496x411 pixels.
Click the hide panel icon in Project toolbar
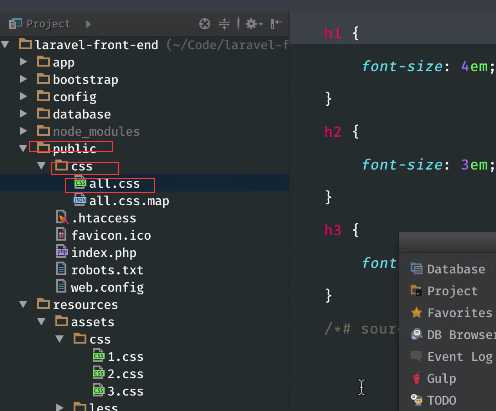pyautogui.click(x=276, y=24)
